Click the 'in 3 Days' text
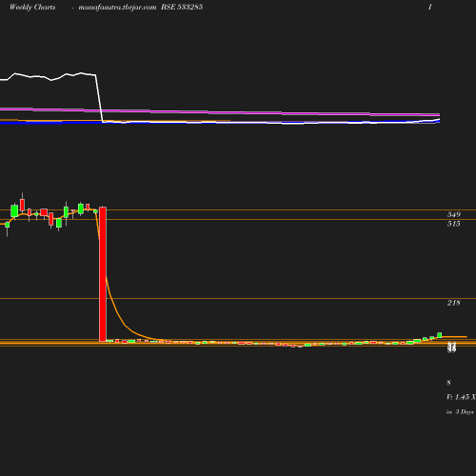This screenshot has width=476, height=476. (460, 412)
